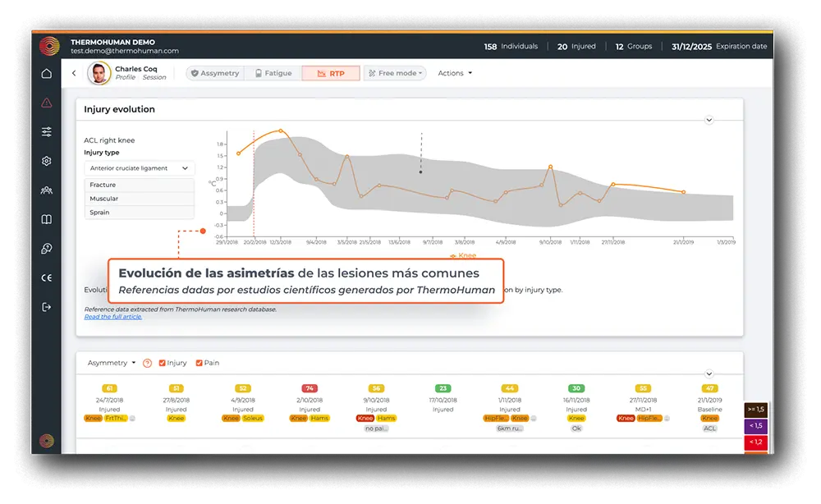The width and height of the screenshot is (821, 504).
Task: Open the book manual sidebar icon
Action: pos(47,219)
